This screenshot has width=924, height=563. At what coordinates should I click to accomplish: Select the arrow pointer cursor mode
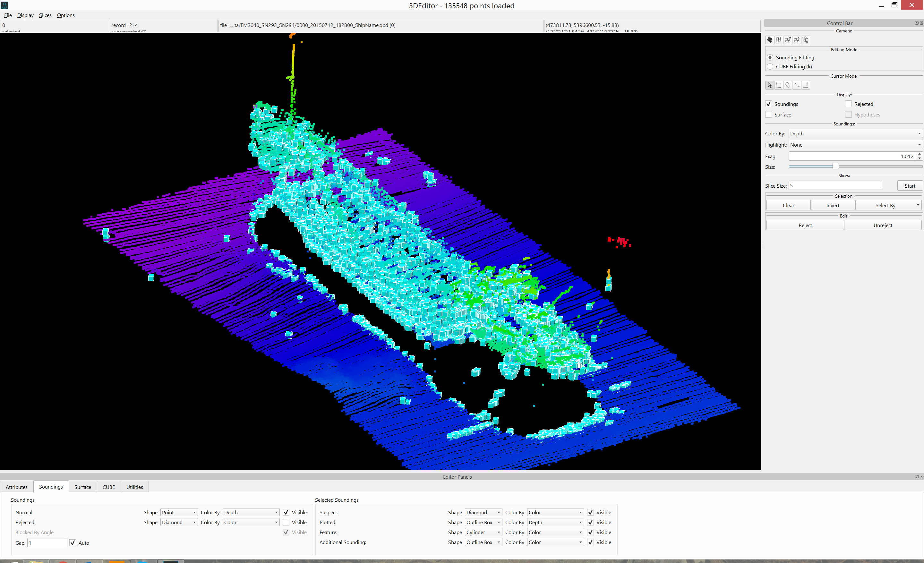coord(769,85)
